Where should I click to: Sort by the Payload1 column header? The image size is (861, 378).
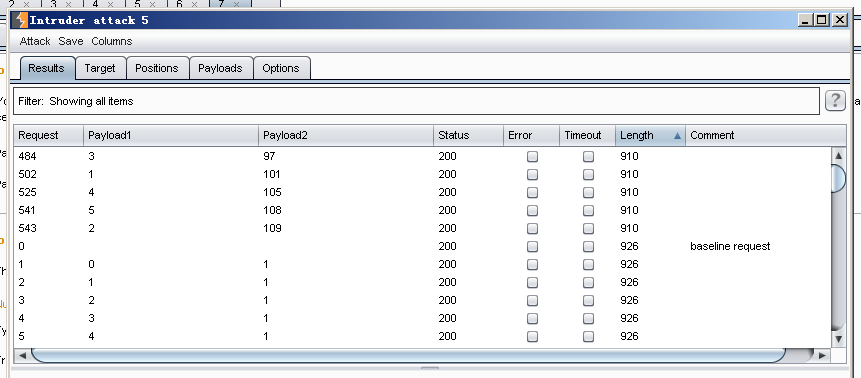point(171,135)
